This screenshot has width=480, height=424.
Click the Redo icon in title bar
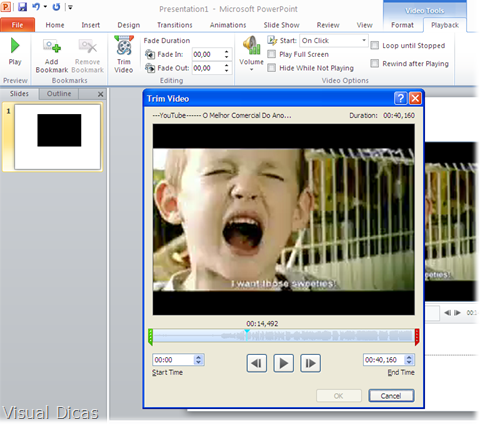(56, 7)
